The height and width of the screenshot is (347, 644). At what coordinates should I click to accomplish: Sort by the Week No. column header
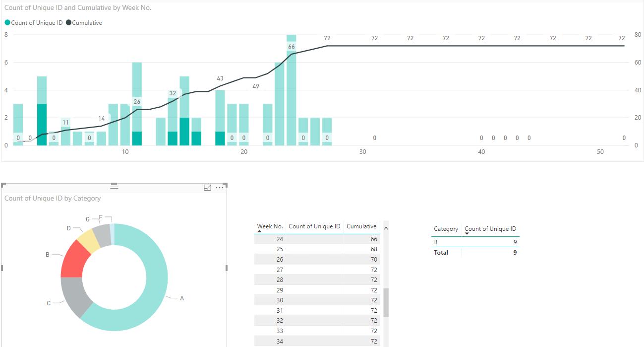(x=270, y=226)
